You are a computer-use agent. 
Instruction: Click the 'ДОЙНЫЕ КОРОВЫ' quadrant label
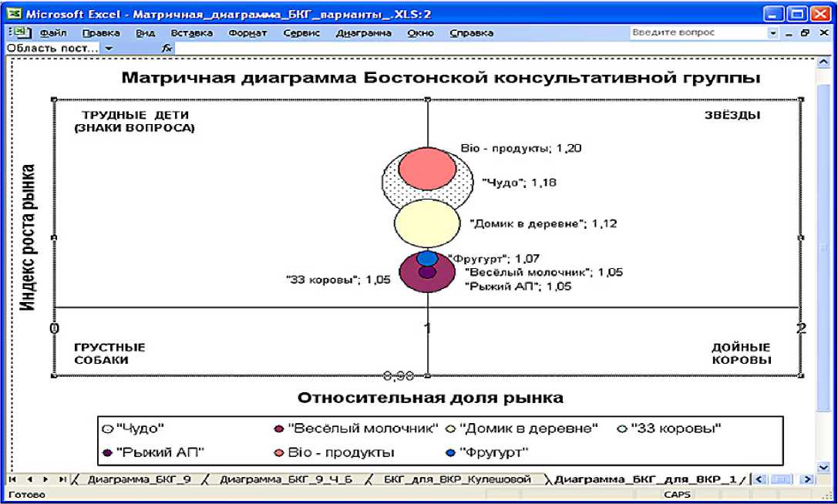click(742, 353)
